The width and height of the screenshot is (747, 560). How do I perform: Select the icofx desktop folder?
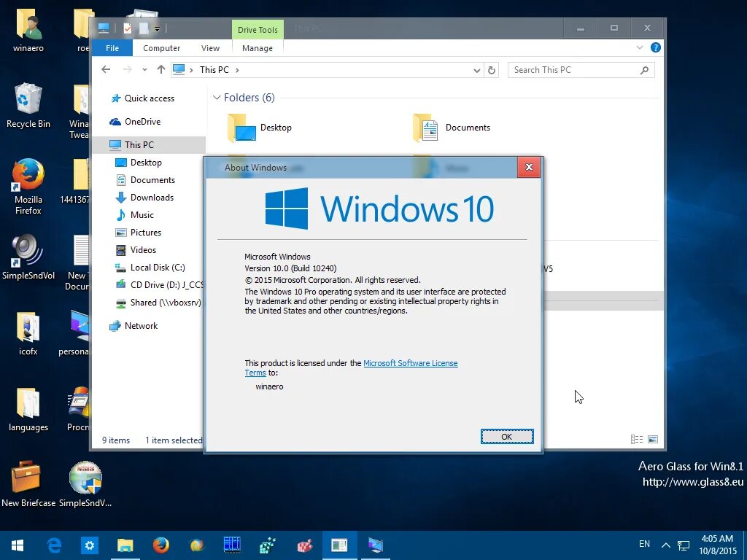(x=28, y=333)
